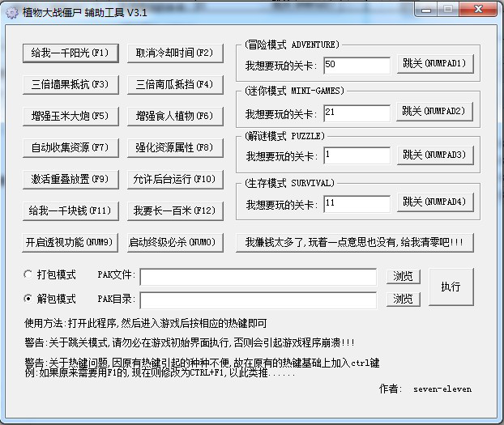Select the 打包模式 radio button
Viewport: 504px width, 425px height.
pyautogui.click(x=28, y=274)
